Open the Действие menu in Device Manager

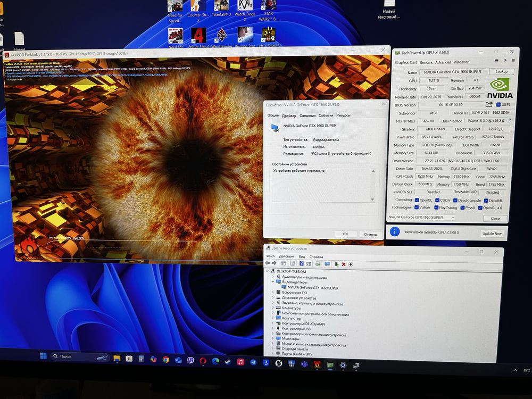(x=286, y=256)
